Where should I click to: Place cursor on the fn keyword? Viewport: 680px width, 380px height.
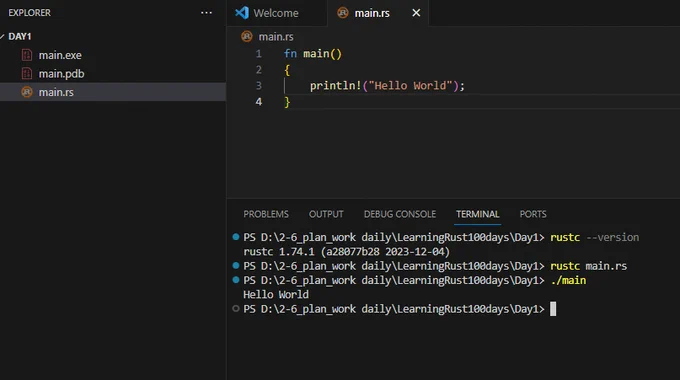pos(290,54)
